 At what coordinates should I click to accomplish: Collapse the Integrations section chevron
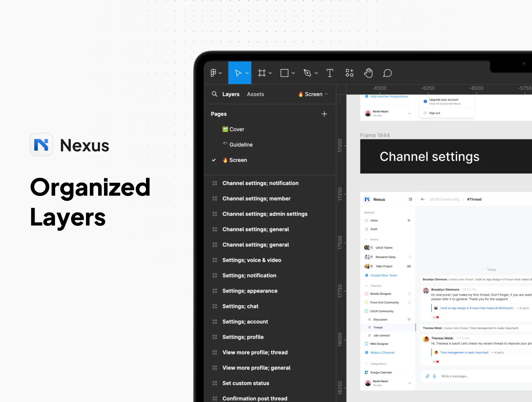367,364
